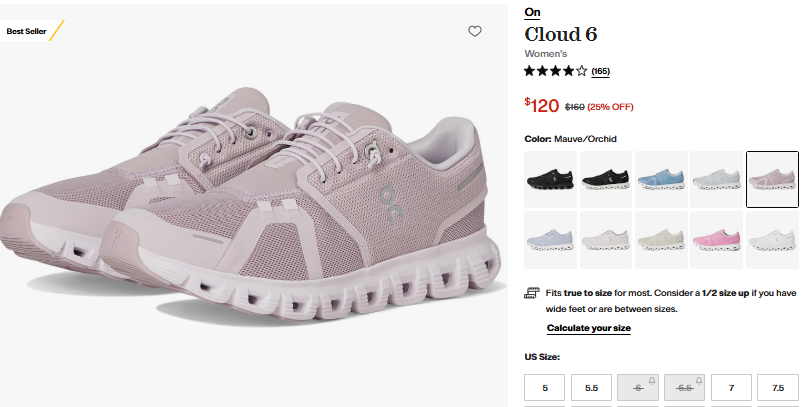Viewport: 808px width, 407px height.
Task: Open the 165 reviews link
Action: tap(600, 71)
